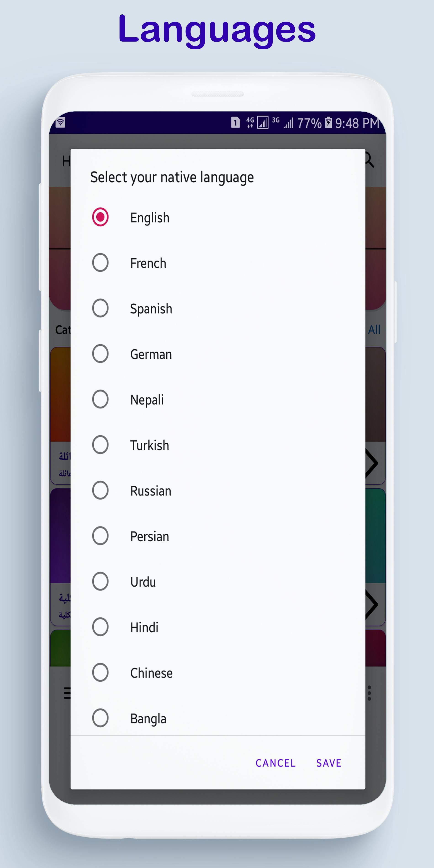Tap the Persian radio button
Viewport: 434px width, 868px height.
pyautogui.click(x=101, y=536)
